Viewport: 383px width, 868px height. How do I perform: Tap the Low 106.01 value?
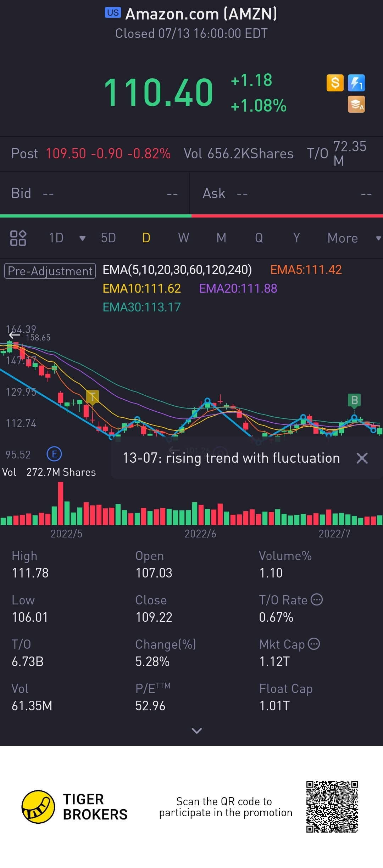(x=30, y=617)
